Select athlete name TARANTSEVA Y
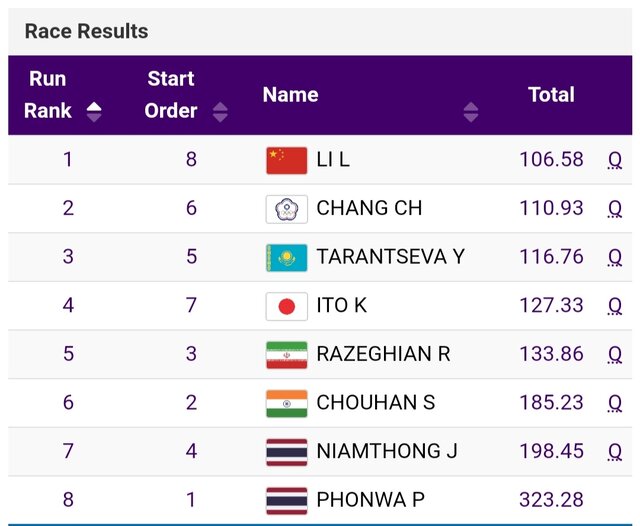This screenshot has width=640, height=526. click(x=390, y=257)
